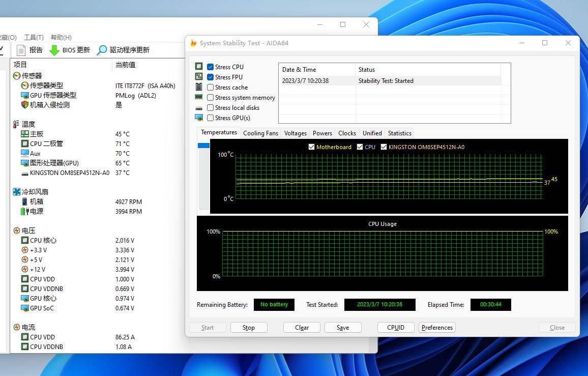Click the green BIOS update arrow icon
The height and width of the screenshot is (376, 588).
(54, 50)
